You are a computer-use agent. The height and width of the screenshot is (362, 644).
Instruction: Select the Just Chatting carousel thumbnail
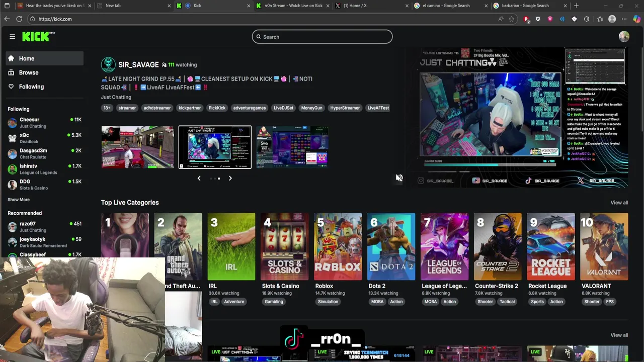(215, 147)
